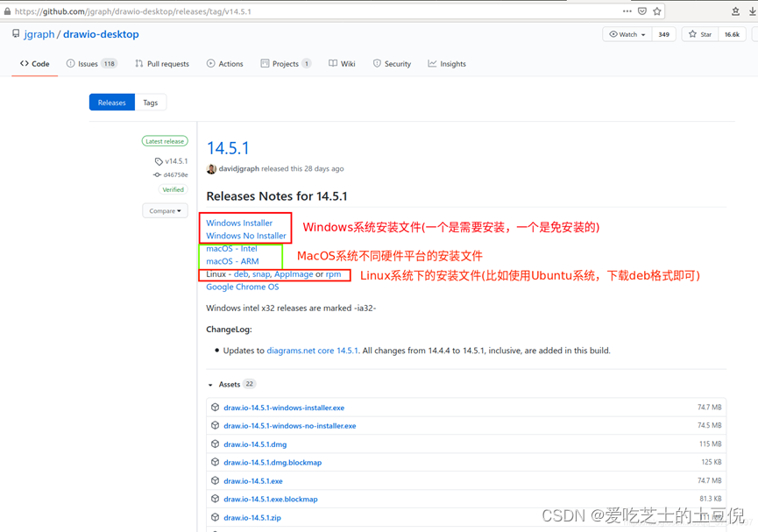Download draw.io-14.5.1.exe asset
This screenshot has height=532, width=758.
click(x=253, y=481)
